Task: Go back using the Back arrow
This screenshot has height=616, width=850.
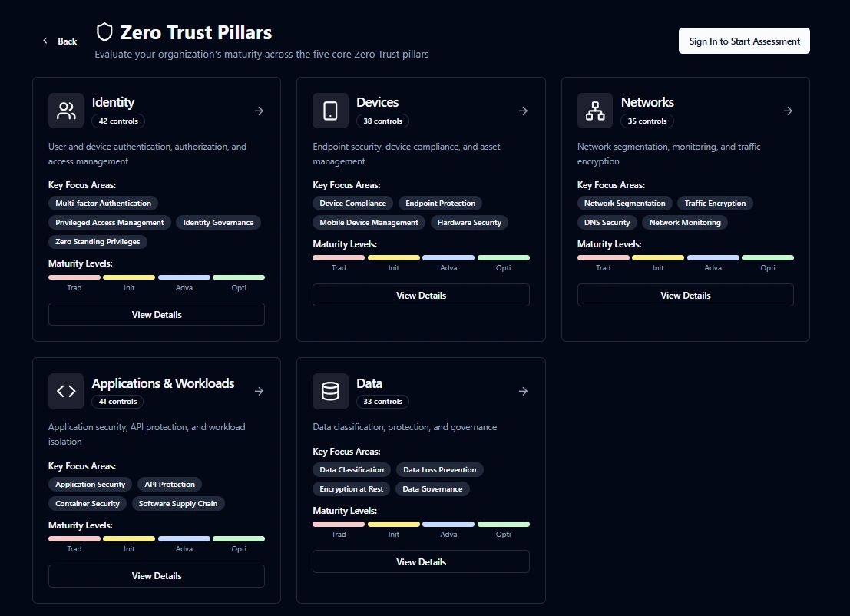Action: (46, 41)
